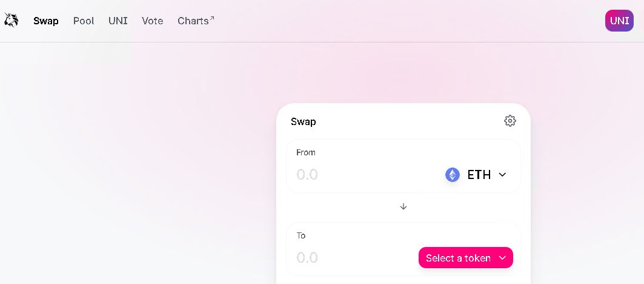Click the To label
The height and width of the screenshot is (284, 644).
pos(301,235)
